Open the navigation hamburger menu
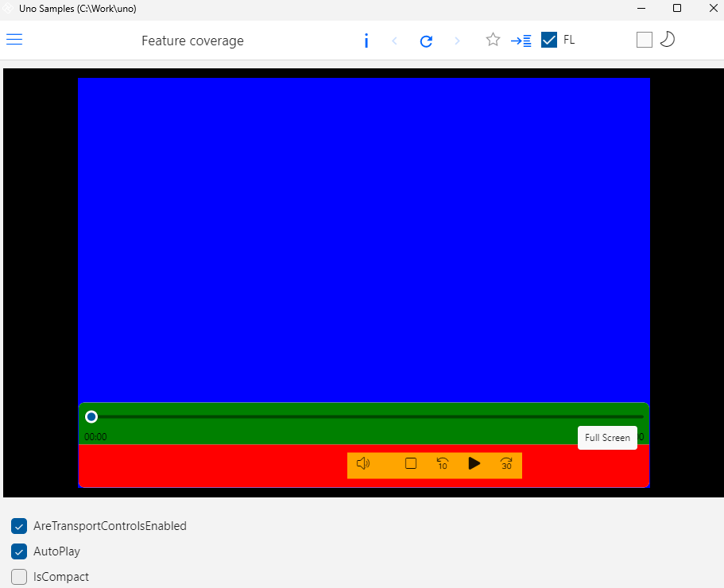The width and height of the screenshot is (724, 588). pos(14,39)
